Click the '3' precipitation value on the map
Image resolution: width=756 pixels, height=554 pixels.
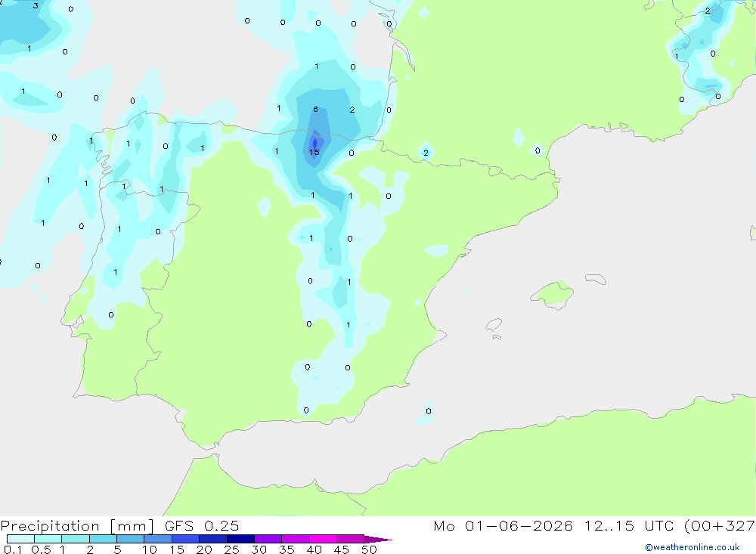[x=36, y=6]
